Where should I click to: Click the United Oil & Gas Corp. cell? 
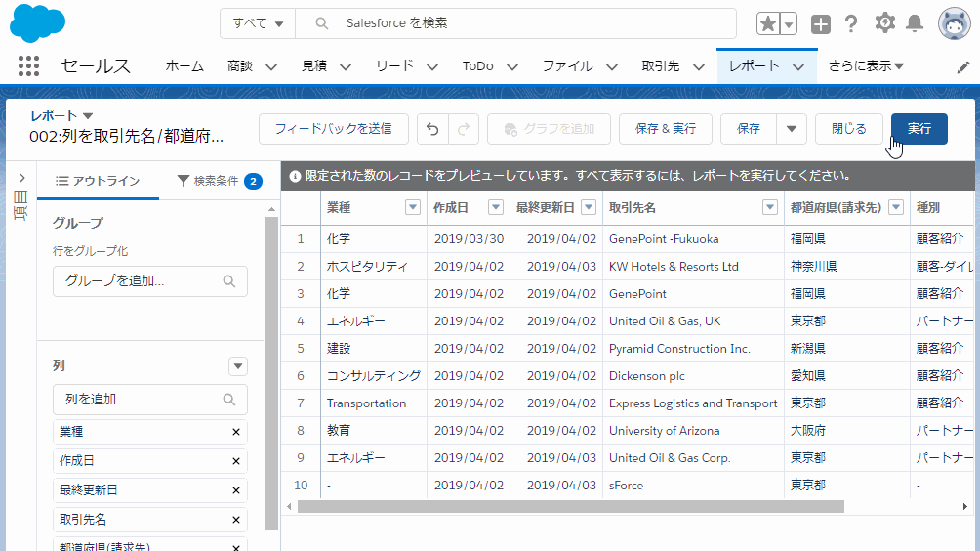[693, 458]
